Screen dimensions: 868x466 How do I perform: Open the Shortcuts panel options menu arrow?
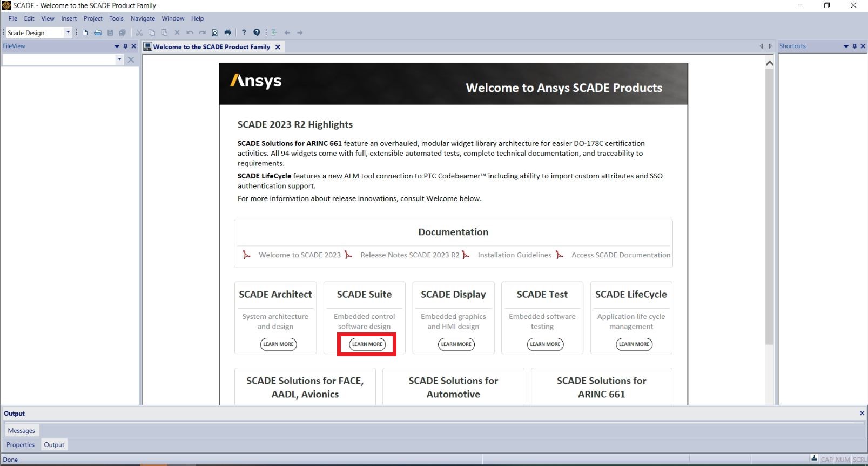click(x=846, y=46)
